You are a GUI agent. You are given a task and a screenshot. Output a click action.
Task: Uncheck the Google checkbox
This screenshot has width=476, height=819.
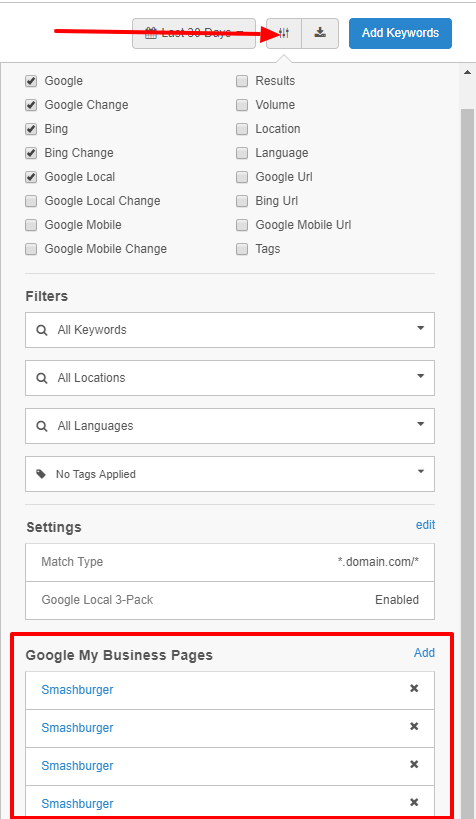pyautogui.click(x=31, y=81)
